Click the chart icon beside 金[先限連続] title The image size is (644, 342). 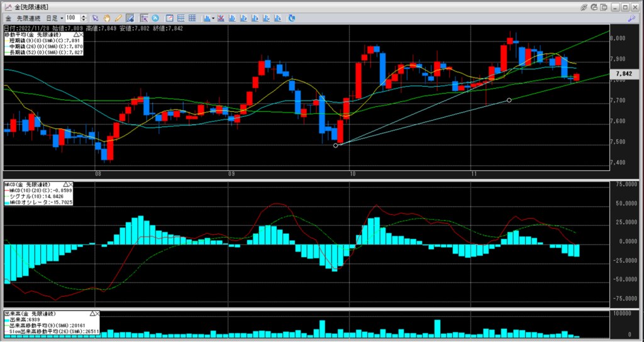pos(8,7)
